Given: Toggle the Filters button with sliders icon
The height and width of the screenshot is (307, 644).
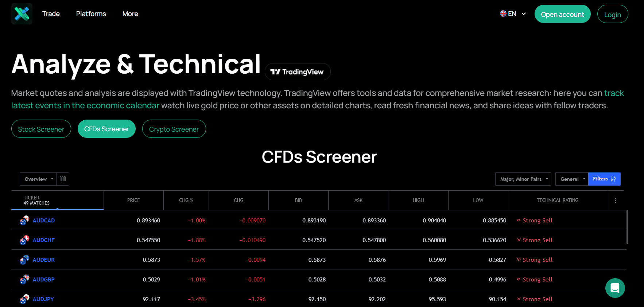Looking at the screenshot, I should pos(604,179).
